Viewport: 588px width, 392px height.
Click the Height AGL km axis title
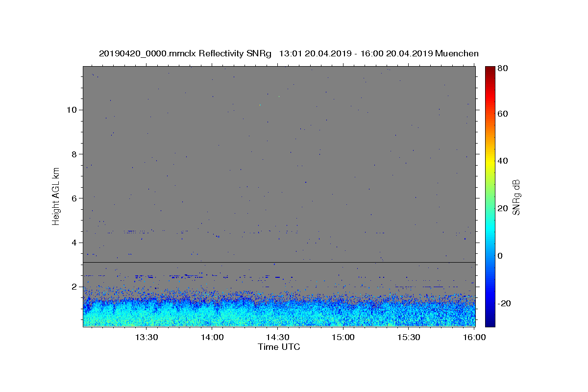[56, 196]
